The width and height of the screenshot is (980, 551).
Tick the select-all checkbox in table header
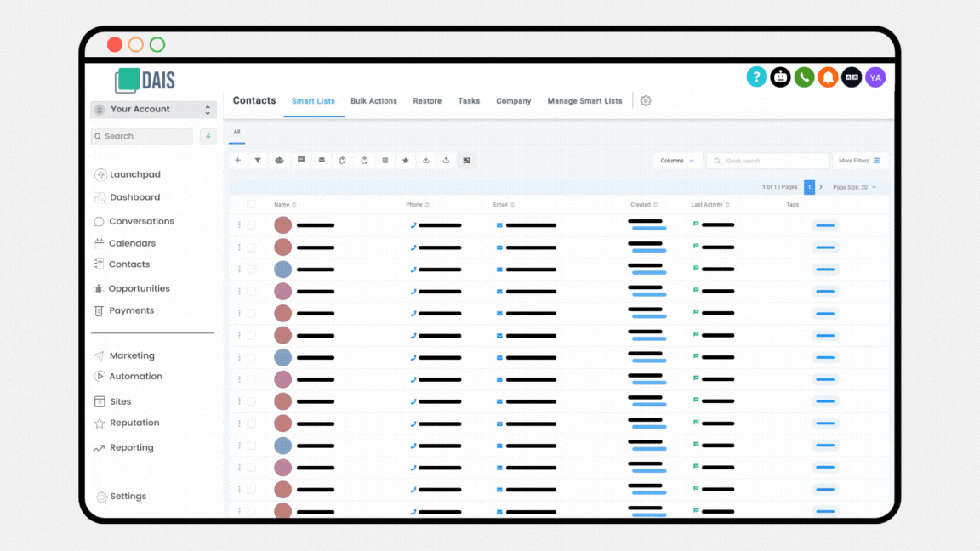click(251, 204)
